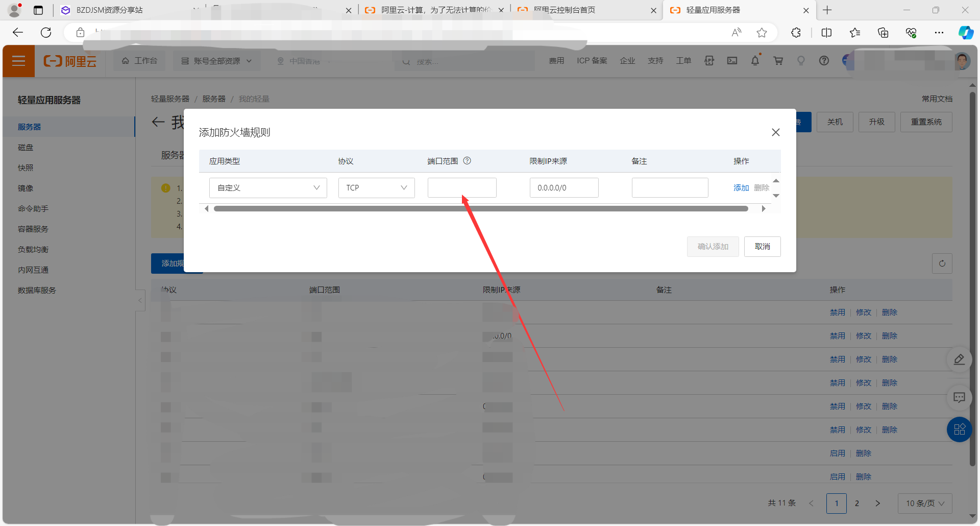Add page to browser favorites star
Image resolution: width=980 pixels, height=526 pixels.
762,33
